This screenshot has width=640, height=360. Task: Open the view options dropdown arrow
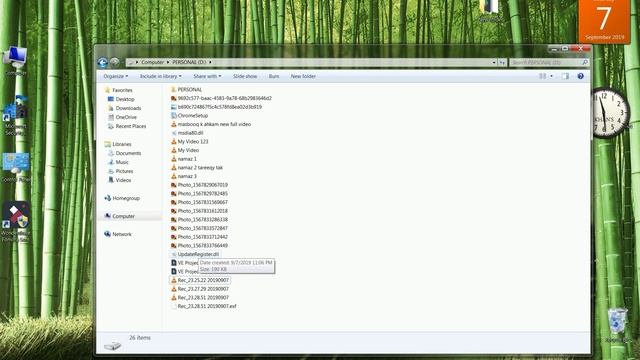point(551,76)
